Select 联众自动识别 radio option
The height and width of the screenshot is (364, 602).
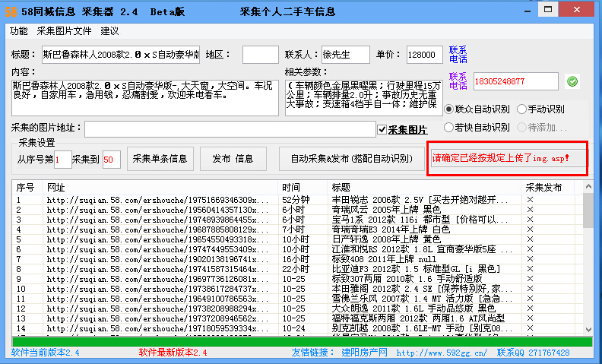[x=448, y=109]
